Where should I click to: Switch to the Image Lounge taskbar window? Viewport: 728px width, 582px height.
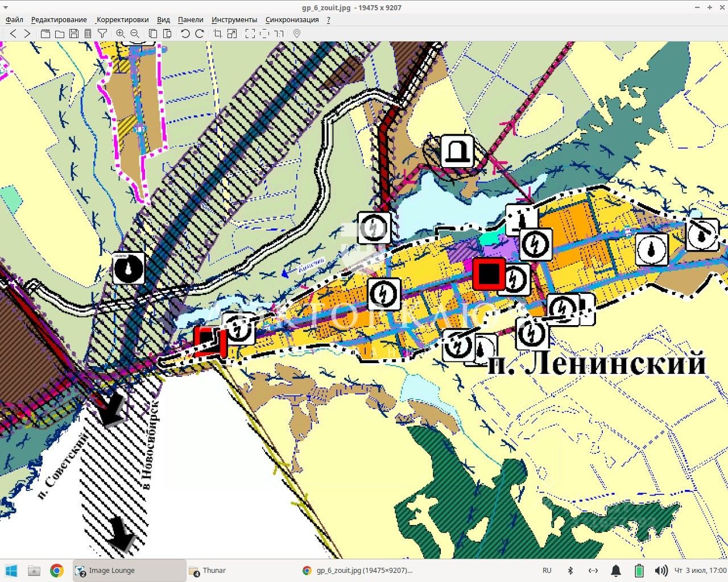tap(129, 571)
